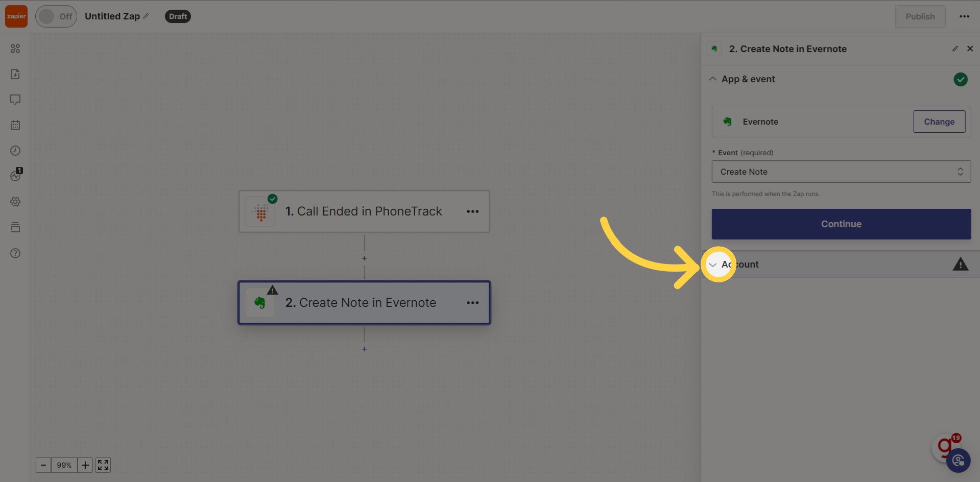
Task: Open the Event dropdown showing Create Note
Action: [x=841, y=172]
